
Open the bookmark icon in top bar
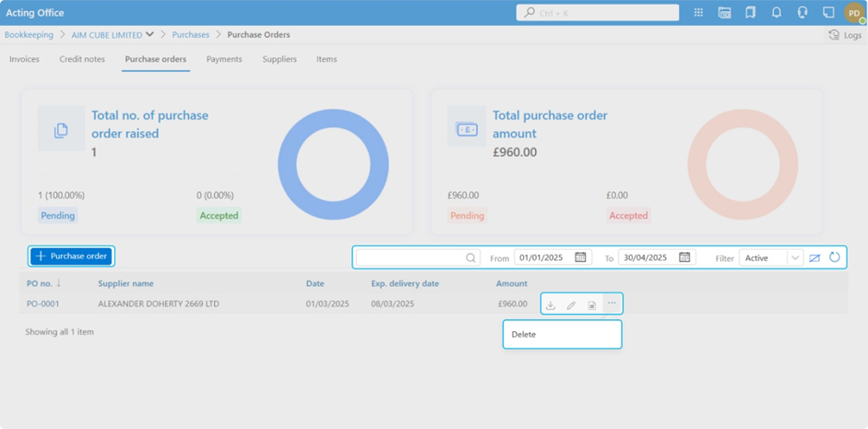(x=751, y=13)
